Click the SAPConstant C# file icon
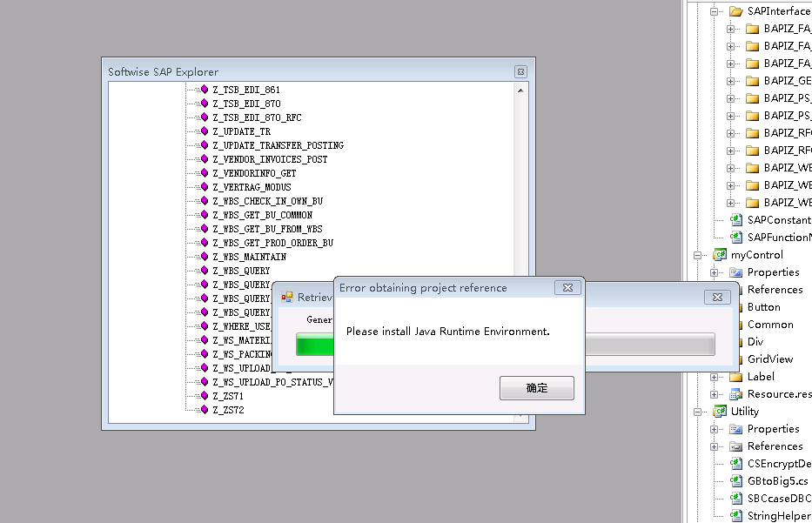Viewport: 812px width, 523px height. pos(736,220)
